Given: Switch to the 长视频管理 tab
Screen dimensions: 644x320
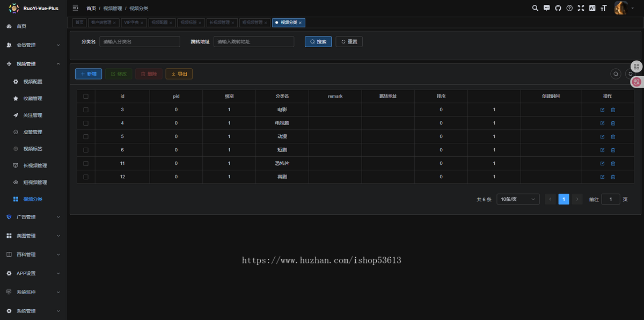Looking at the screenshot, I should point(221,23).
